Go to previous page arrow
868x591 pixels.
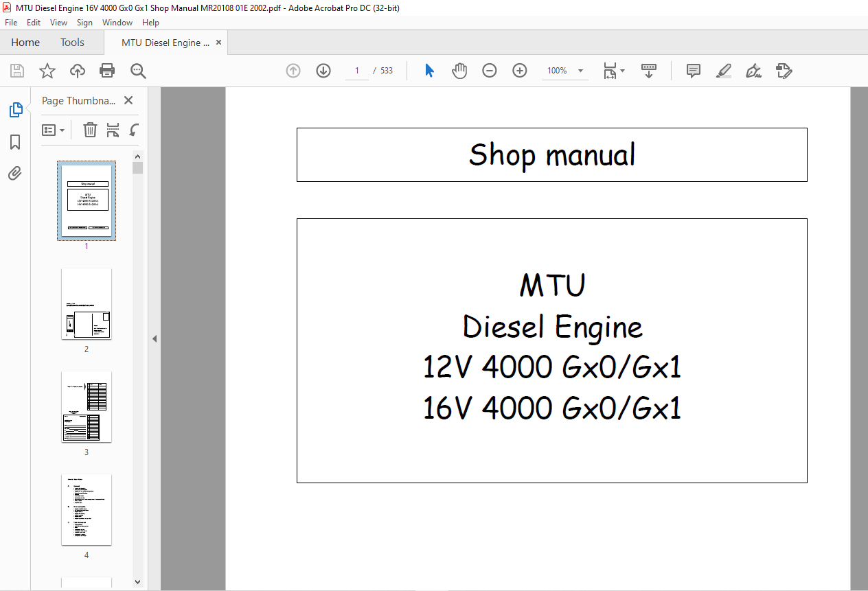(x=293, y=71)
